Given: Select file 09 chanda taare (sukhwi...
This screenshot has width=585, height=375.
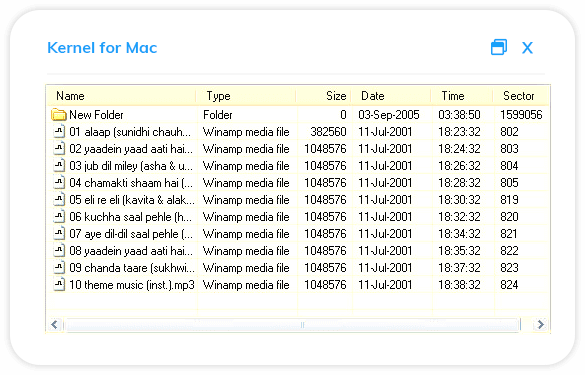Looking at the screenshot, I should click(x=132, y=268).
